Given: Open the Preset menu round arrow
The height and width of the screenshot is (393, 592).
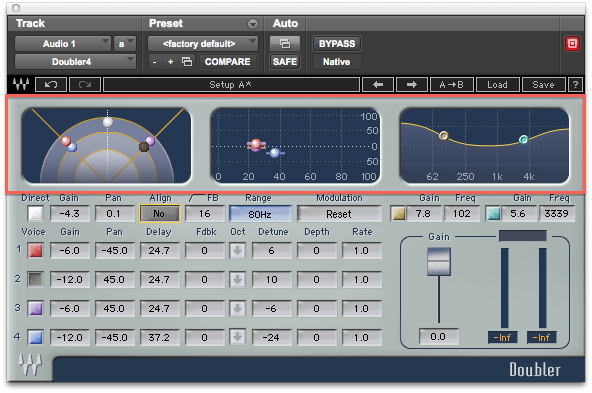Looking at the screenshot, I should tap(253, 24).
